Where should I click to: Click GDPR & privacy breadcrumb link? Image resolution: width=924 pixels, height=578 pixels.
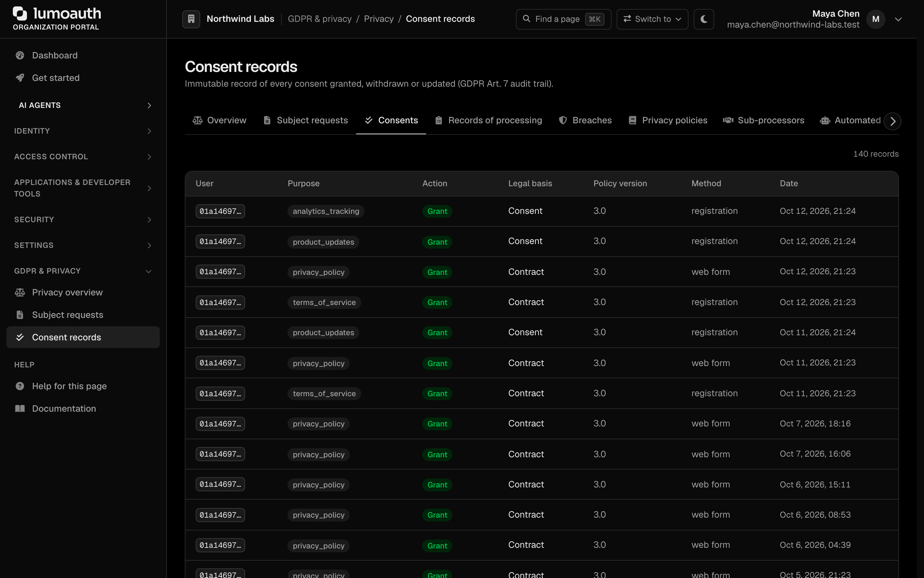pyautogui.click(x=320, y=19)
